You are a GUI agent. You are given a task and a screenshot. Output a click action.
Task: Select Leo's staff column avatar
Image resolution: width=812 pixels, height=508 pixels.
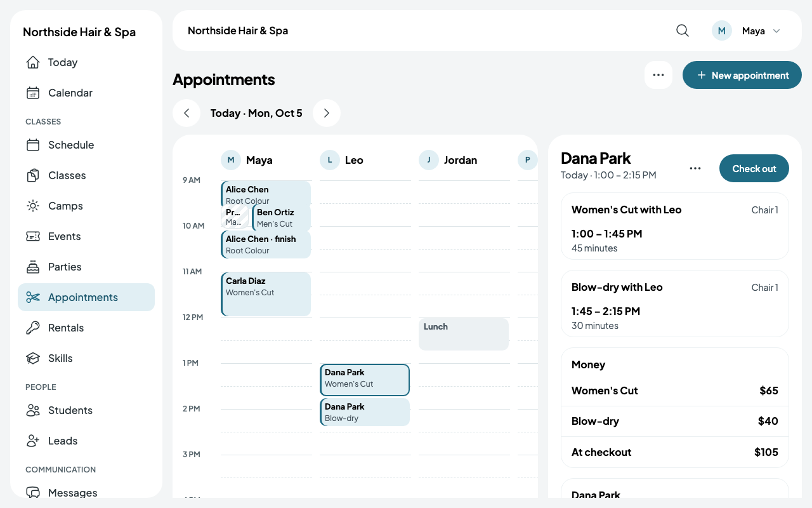pos(330,160)
